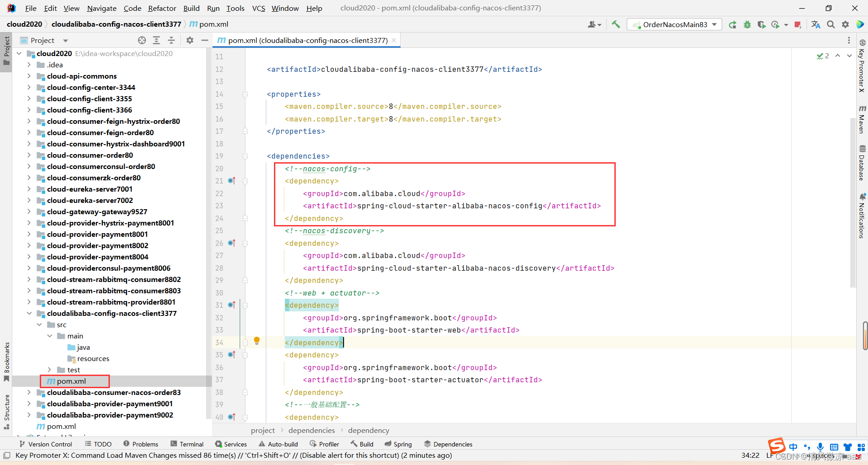Collapse the dependencies fold on line 19
Viewport: 868px width, 465px height.
click(x=245, y=156)
